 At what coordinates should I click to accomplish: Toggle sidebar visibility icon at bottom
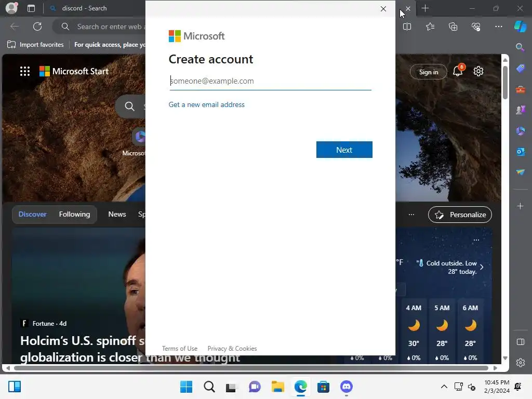[520, 342]
